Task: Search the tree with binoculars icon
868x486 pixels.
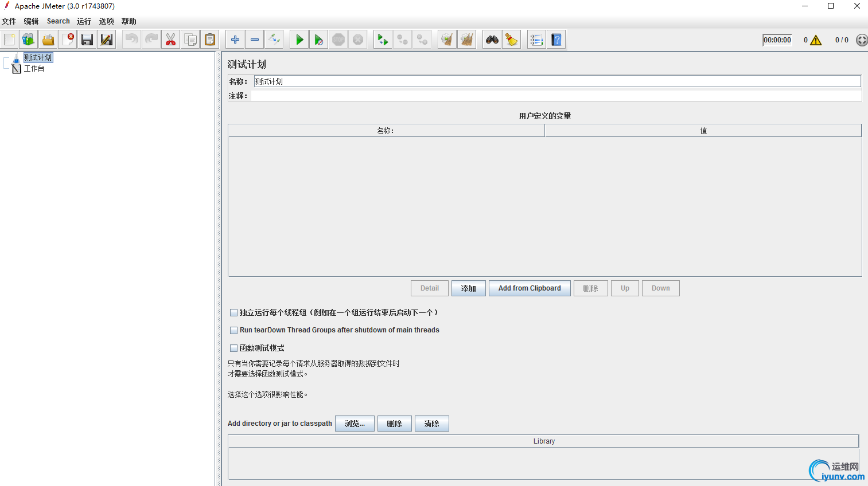Action: point(492,40)
